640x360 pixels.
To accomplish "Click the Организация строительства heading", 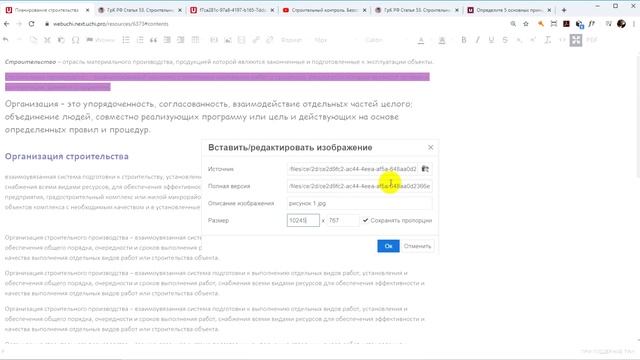I will coord(67,156).
